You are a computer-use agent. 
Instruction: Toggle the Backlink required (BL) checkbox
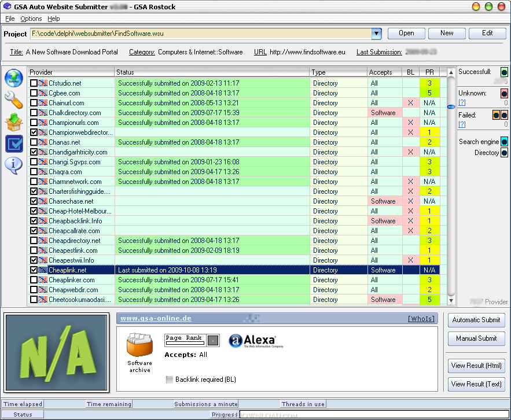point(169,380)
